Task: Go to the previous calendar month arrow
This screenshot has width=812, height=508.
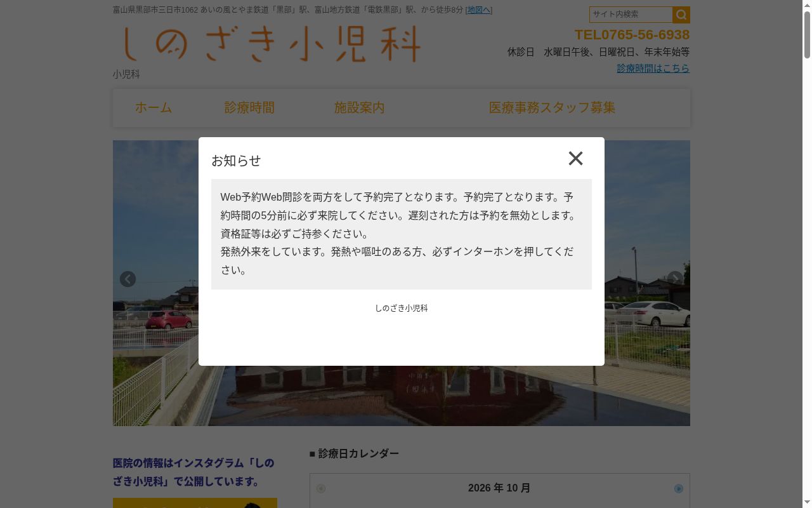Action: click(321, 488)
